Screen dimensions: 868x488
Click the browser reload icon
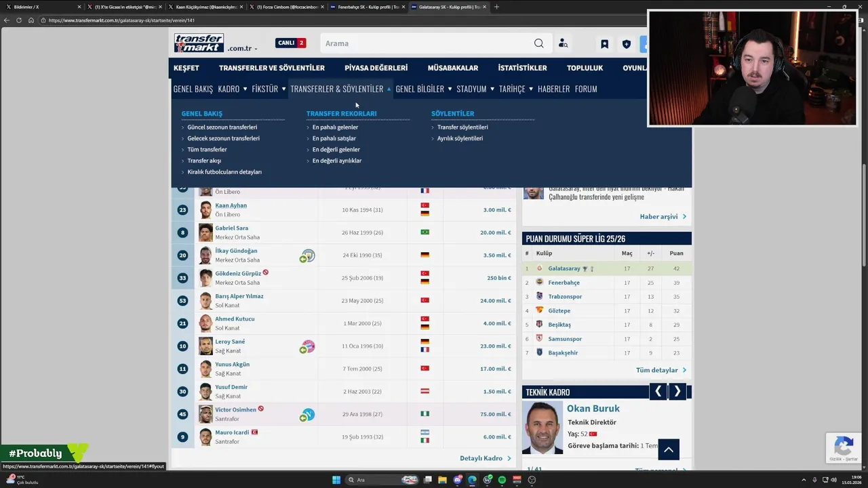pyautogui.click(x=18, y=20)
